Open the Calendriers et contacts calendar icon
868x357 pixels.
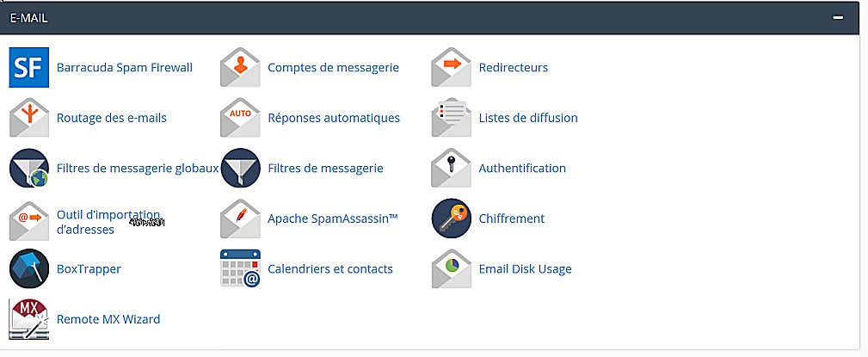(240, 269)
